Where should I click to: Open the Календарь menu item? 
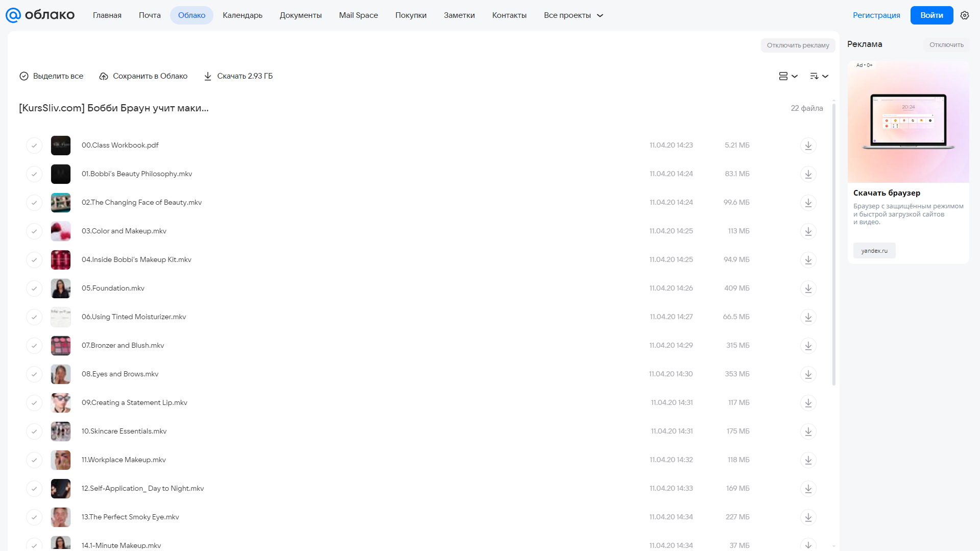[243, 15]
